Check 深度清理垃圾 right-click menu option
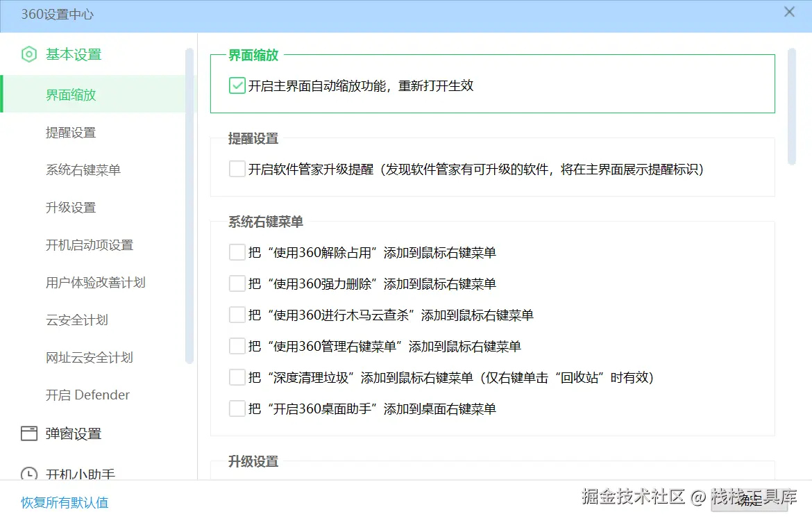Screen dimensions: 812x521 click(x=237, y=377)
